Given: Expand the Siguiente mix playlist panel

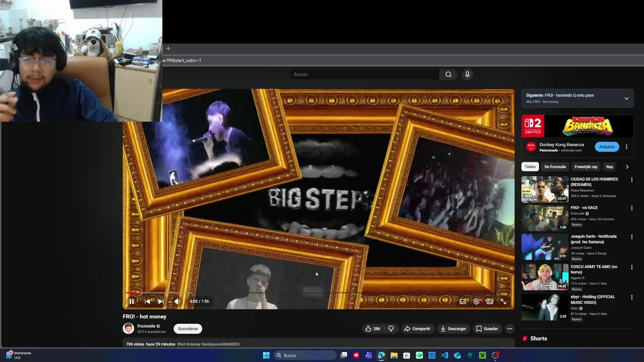Looking at the screenshot, I should [626, 99].
